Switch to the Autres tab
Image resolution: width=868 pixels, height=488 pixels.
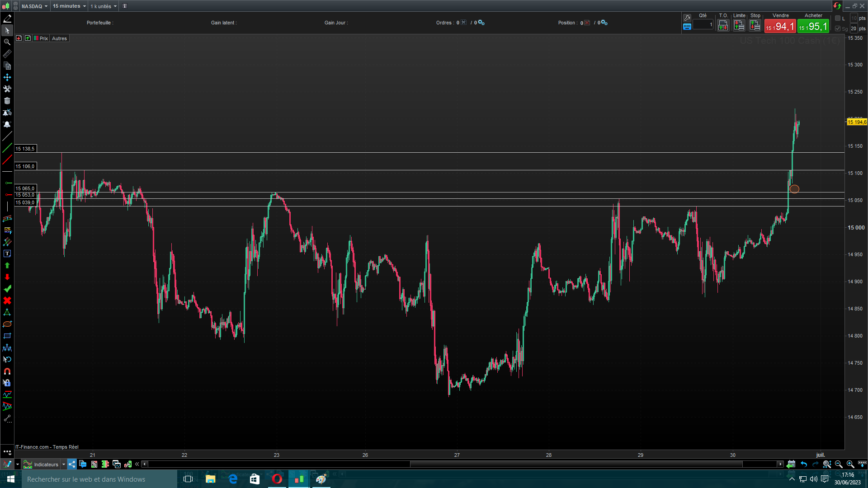59,38
